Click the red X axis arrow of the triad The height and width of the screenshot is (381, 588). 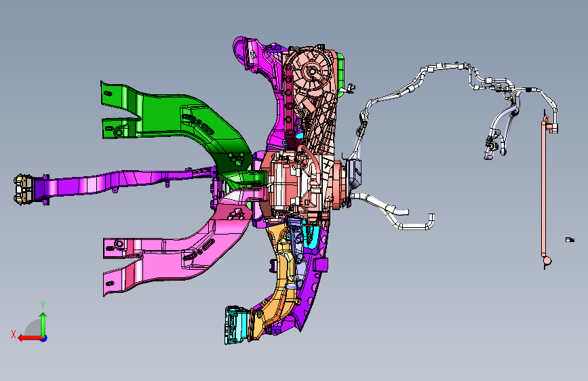tap(30, 338)
